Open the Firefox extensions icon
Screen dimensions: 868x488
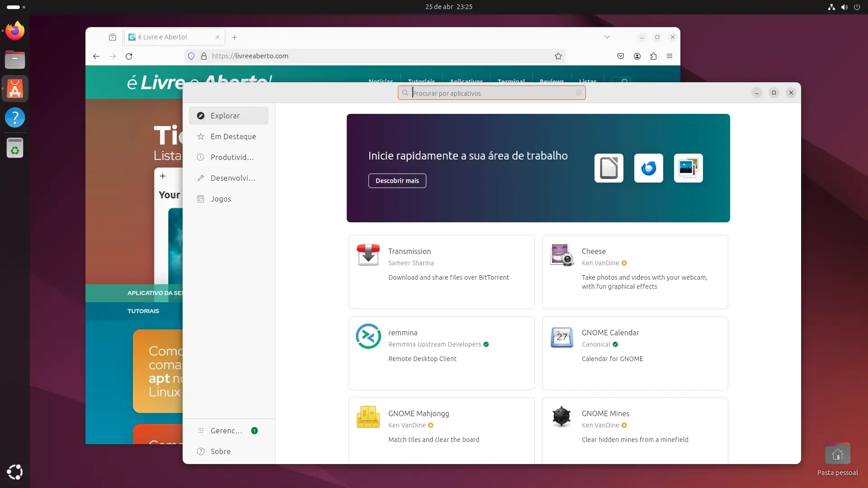tap(653, 56)
